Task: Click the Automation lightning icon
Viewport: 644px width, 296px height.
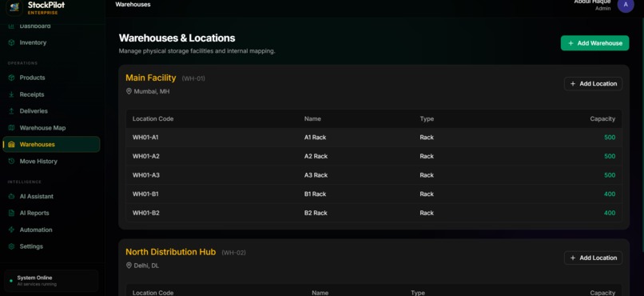Action: [11, 230]
